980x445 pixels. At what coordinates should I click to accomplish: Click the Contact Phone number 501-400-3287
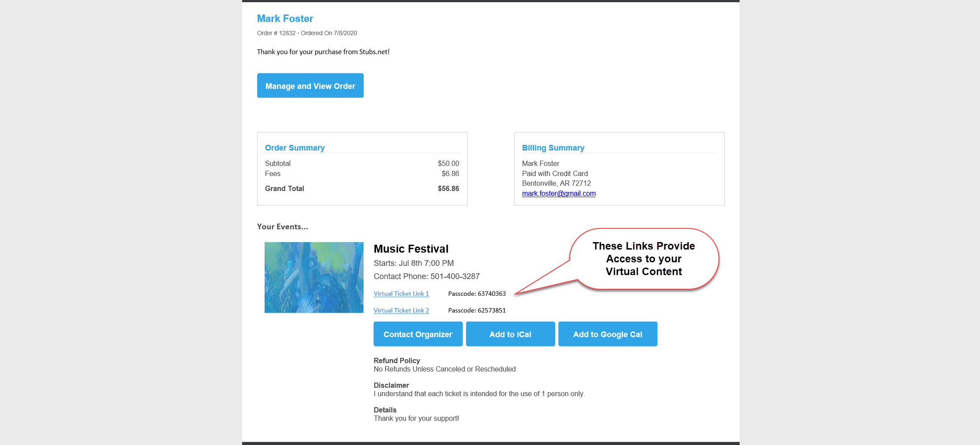[455, 276]
